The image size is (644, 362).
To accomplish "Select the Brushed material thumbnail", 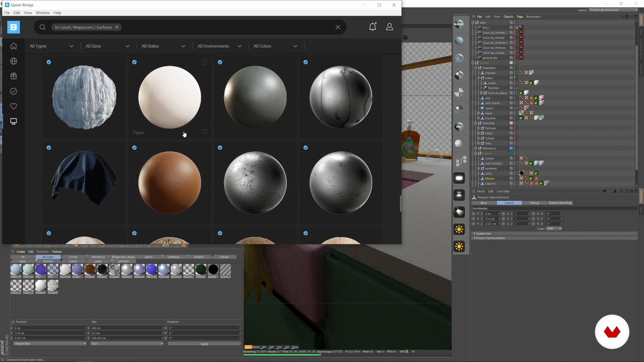I will coord(176,271).
